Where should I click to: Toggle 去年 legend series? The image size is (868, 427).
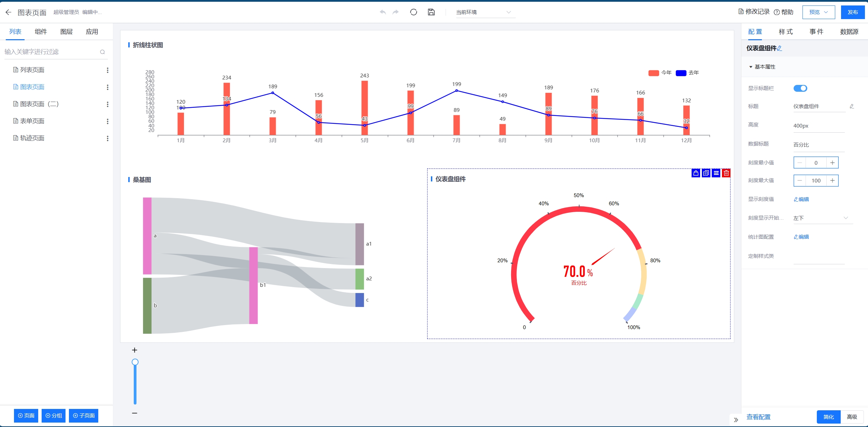point(687,73)
